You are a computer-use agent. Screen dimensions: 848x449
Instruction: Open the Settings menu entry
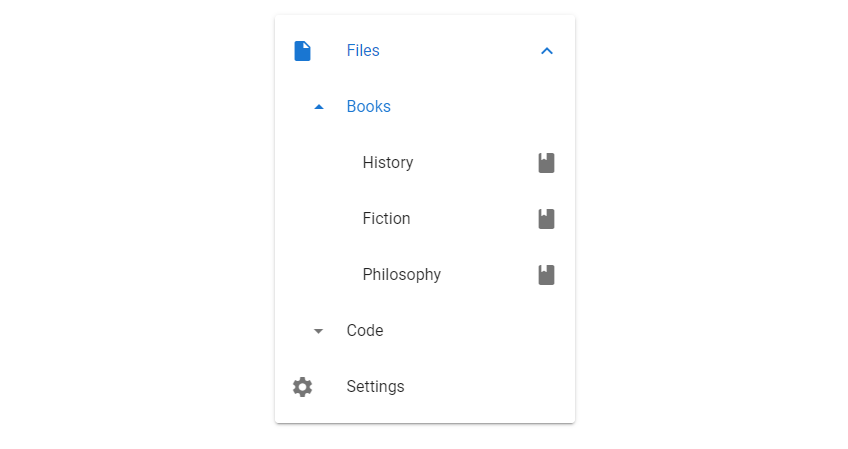click(375, 387)
